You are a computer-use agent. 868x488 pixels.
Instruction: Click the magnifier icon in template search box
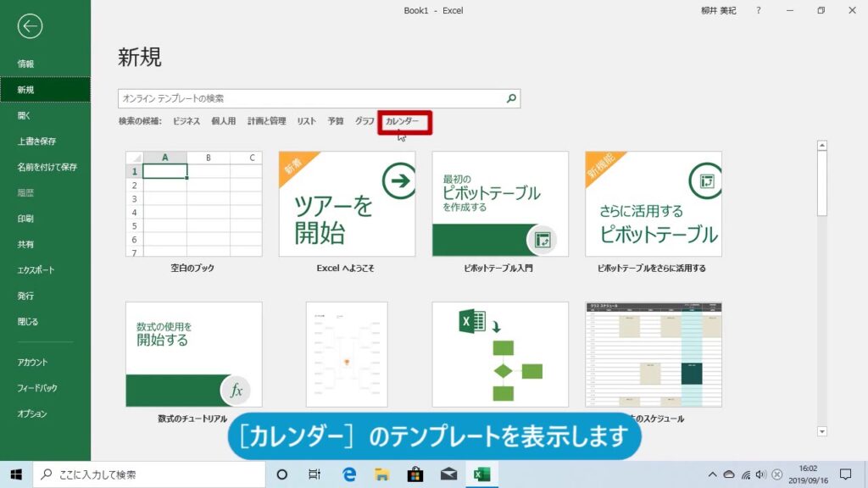511,99
